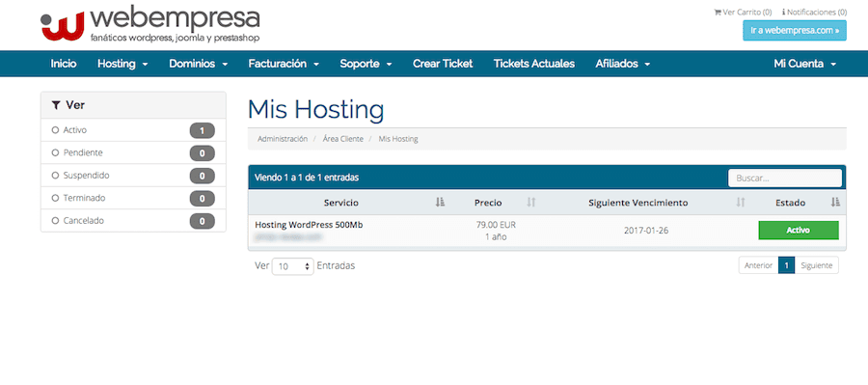This screenshot has height=385, width=868.
Task: Click the Ver filter funnel icon
Action: pyautogui.click(x=56, y=105)
